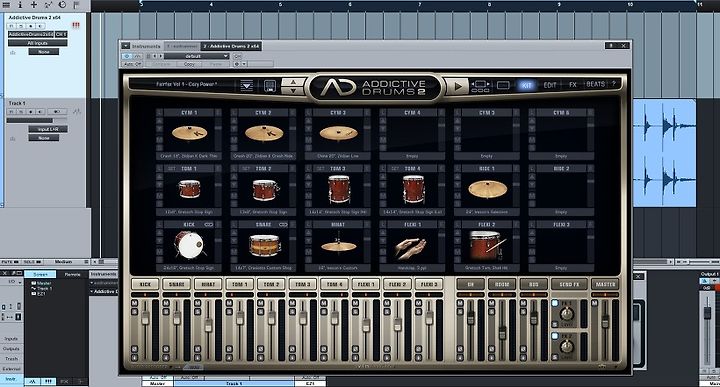This screenshot has height=387, width=720.
Task: Select the CYM 2 crash cymbal
Action: pyautogui.click(x=264, y=134)
